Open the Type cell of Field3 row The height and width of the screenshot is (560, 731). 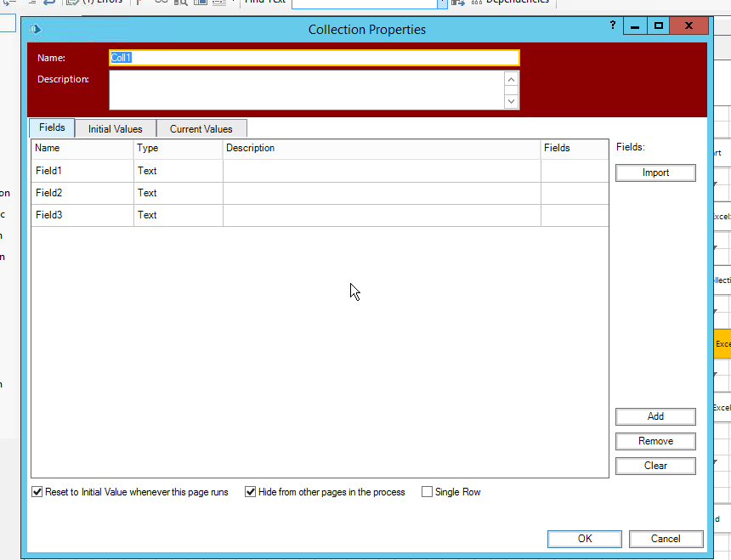pyautogui.click(x=178, y=215)
